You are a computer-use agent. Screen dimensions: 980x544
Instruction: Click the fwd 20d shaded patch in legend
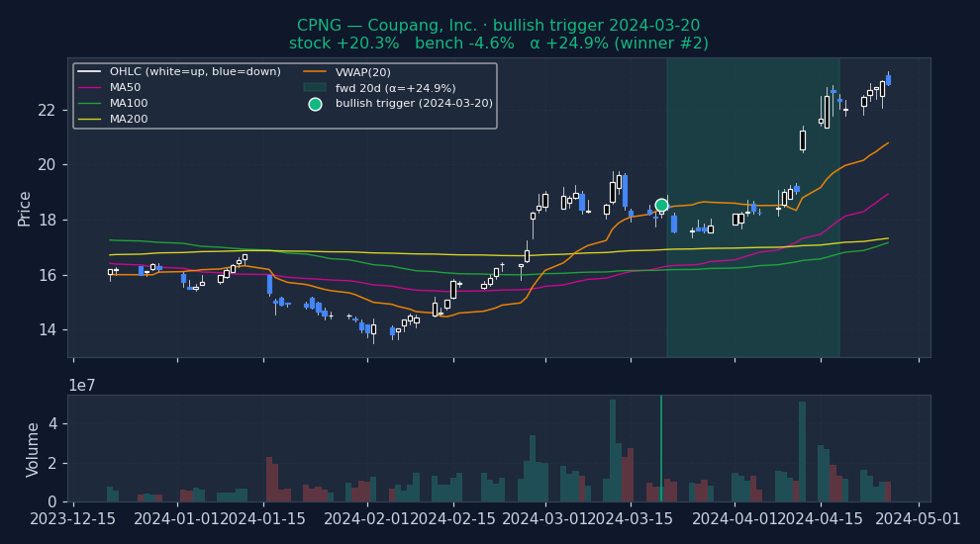pos(315,88)
